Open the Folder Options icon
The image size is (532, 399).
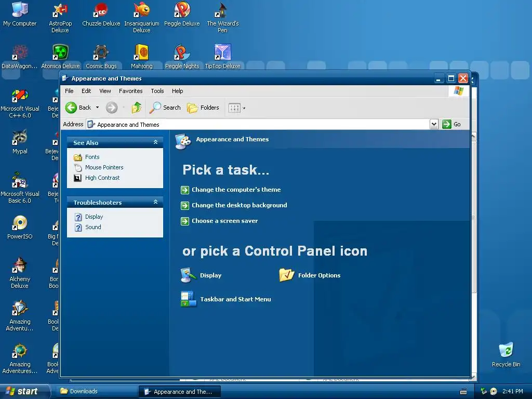(x=286, y=275)
